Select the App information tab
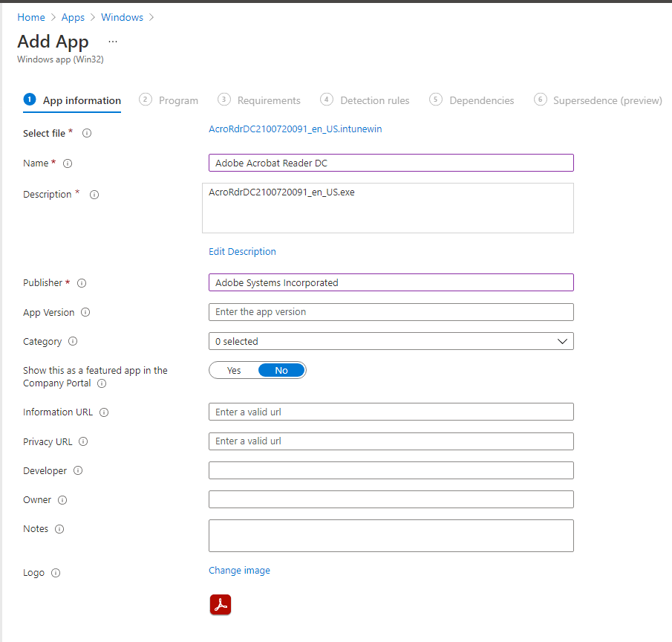 (x=72, y=100)
